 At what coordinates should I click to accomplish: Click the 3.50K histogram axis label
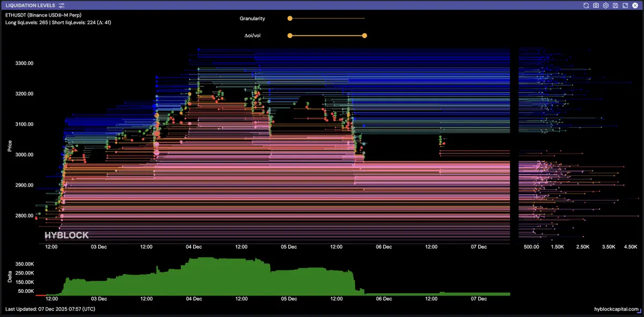609,247
